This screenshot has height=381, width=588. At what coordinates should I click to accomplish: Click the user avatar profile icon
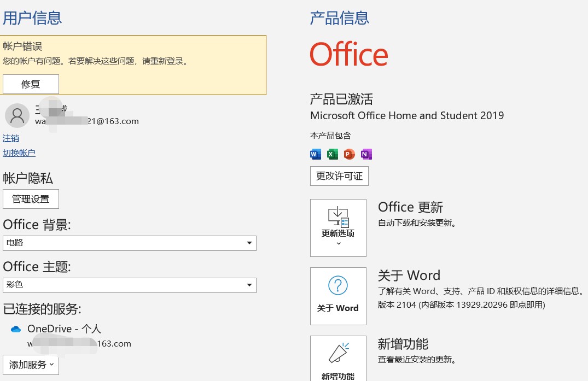coord(18,115)
